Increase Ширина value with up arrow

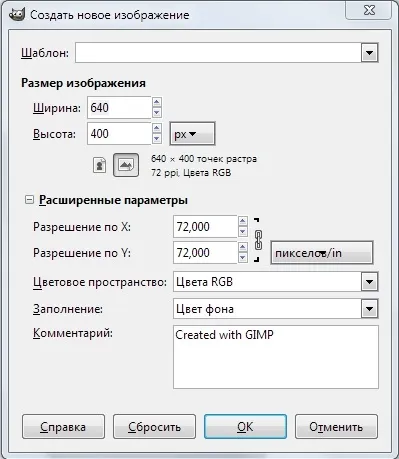coord(157,102)
